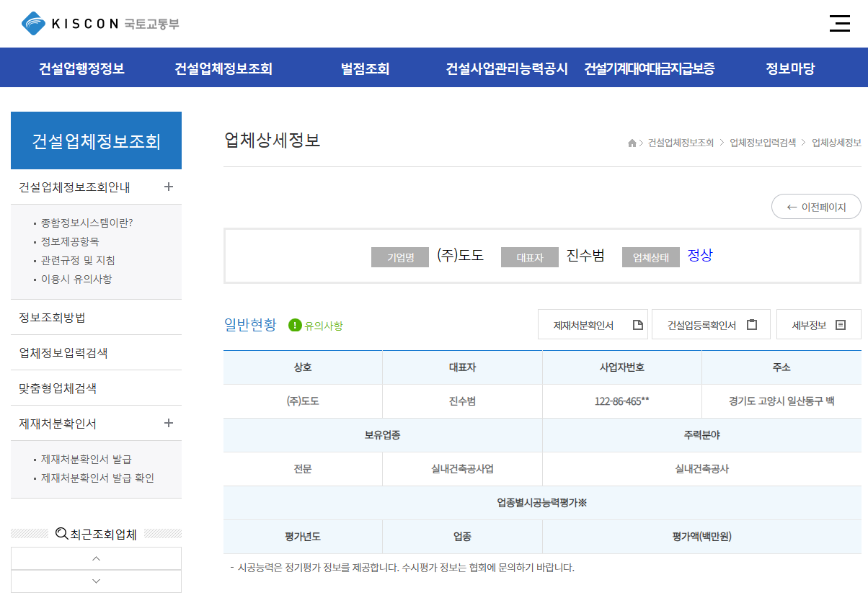Click the 실내건축공사 cell under 주력분야
Viewport: 868px width, 603px height.
(x=702, y=469)
